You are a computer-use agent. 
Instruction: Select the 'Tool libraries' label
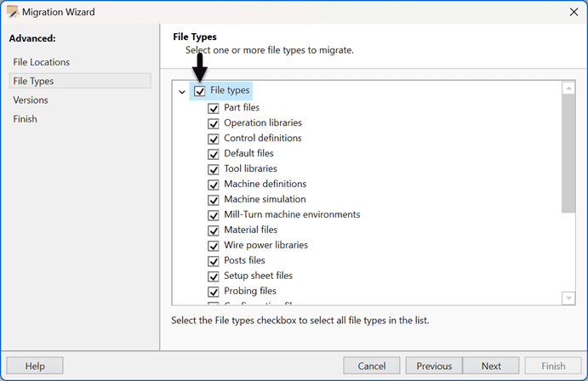(250, 168)
